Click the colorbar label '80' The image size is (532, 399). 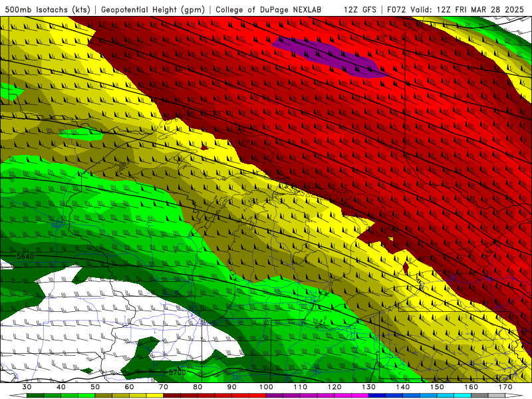[198, 387]
